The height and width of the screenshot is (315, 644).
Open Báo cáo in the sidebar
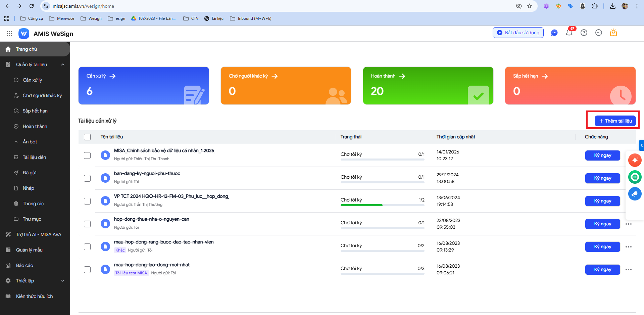(24, 265)
